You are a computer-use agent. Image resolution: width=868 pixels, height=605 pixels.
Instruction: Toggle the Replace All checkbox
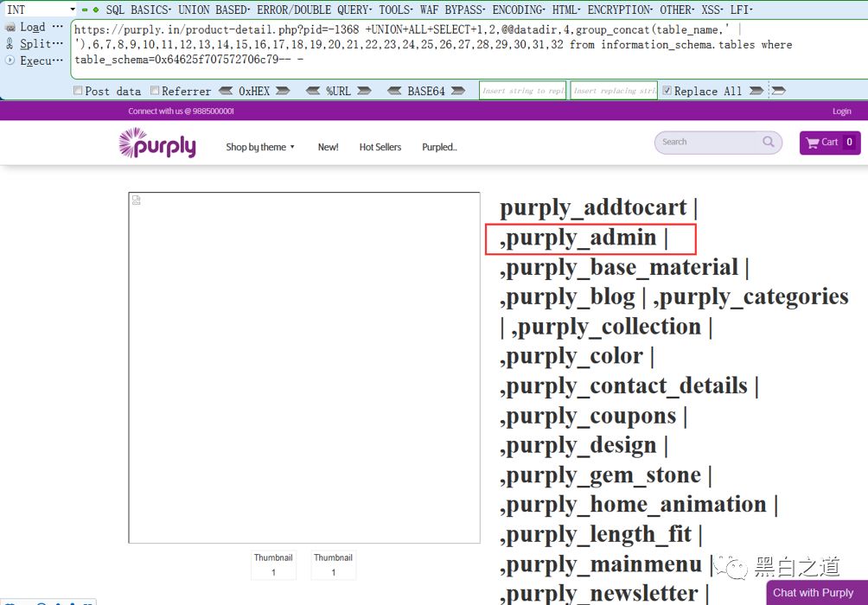[x=667, y=91]
